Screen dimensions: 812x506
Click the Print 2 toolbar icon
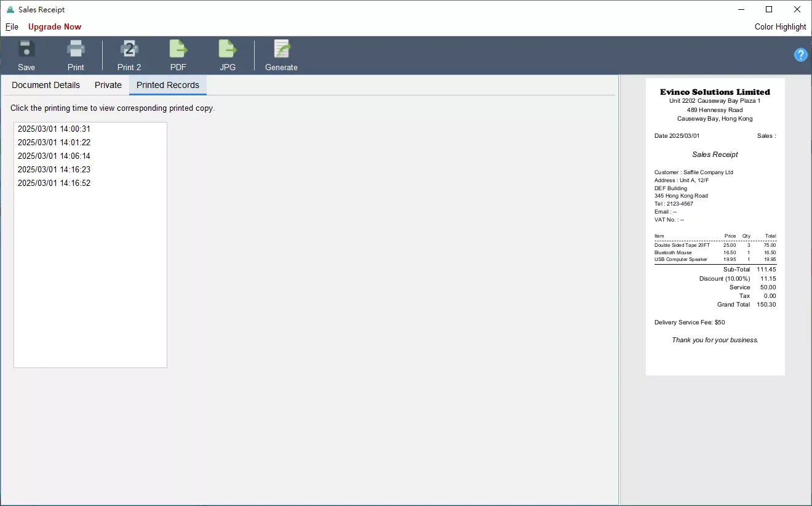point(129,49)
